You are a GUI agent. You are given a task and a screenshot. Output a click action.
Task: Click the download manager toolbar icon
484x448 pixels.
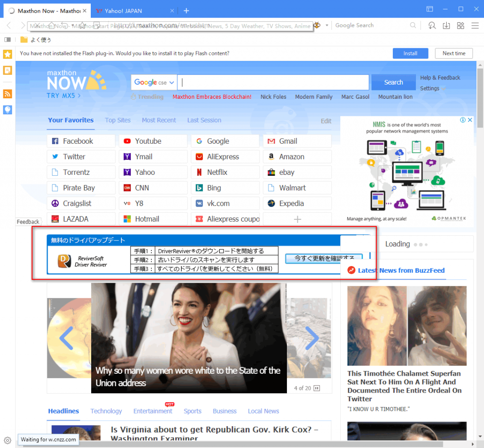click(446, 26)
